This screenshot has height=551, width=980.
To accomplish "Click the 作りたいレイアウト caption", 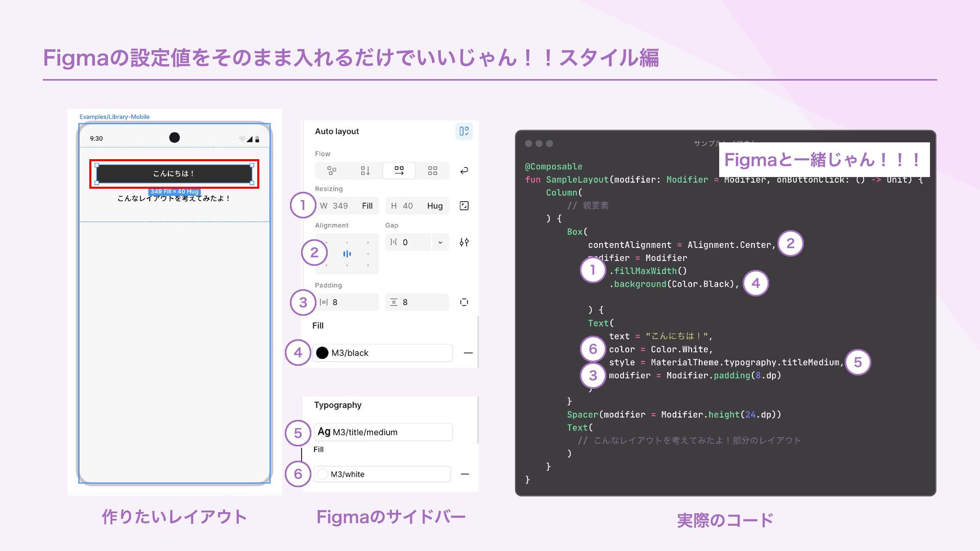I will [x=174, y=517].
